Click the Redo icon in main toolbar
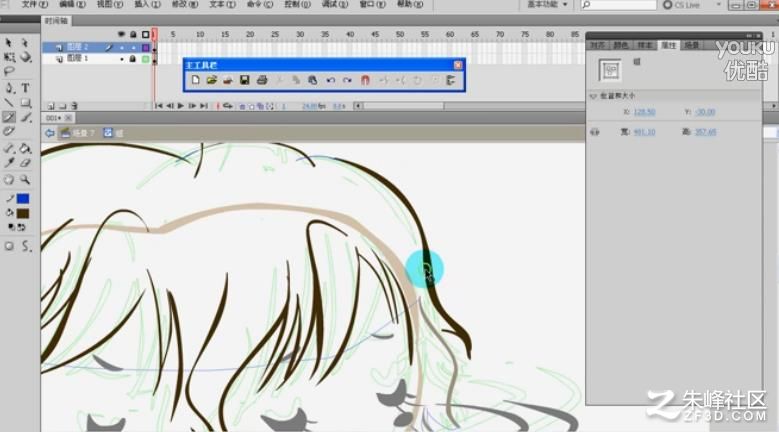 pyautogui.click(x=347, y=80)
